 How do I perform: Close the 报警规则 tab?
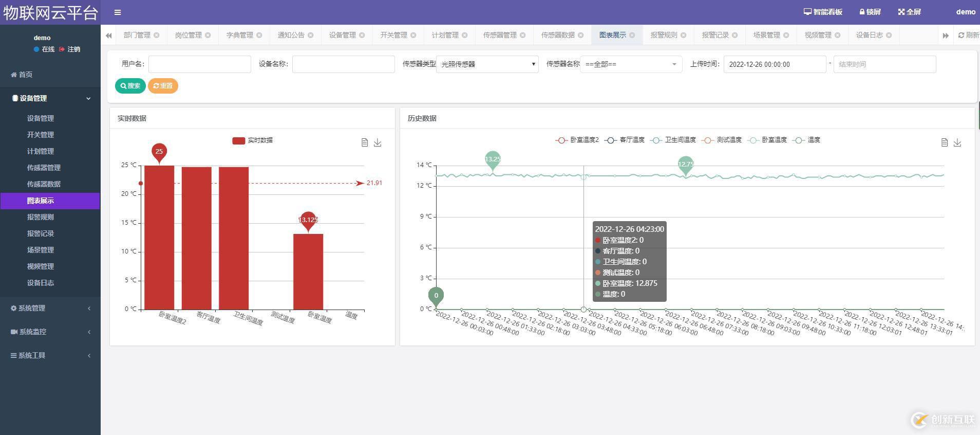point(684,35)
